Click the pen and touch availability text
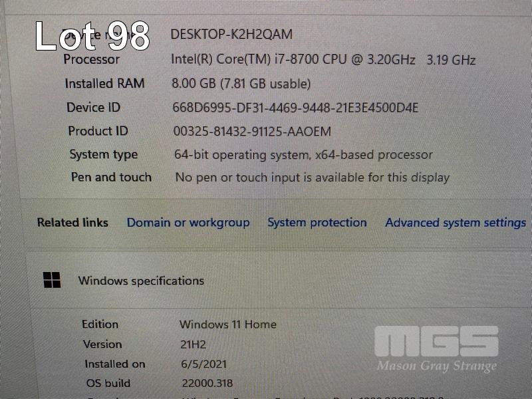Image resolution: width=532 pixels, height=399 pixels. (x=312, y=178)
